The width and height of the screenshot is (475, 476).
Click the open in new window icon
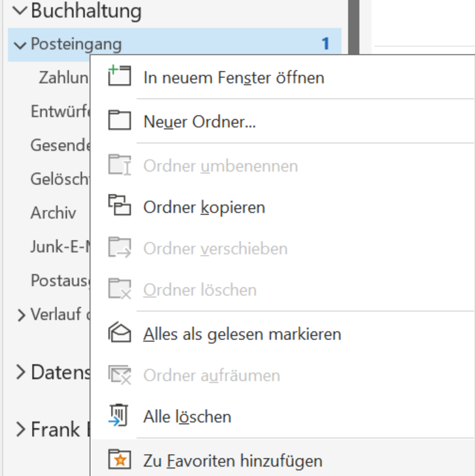tap(118, 77)
